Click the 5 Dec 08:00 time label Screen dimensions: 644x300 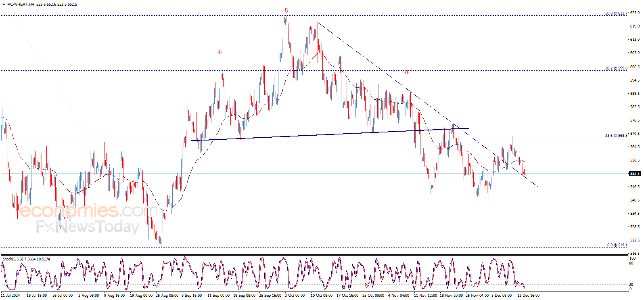pyautogui.click(x=502, y=296)
